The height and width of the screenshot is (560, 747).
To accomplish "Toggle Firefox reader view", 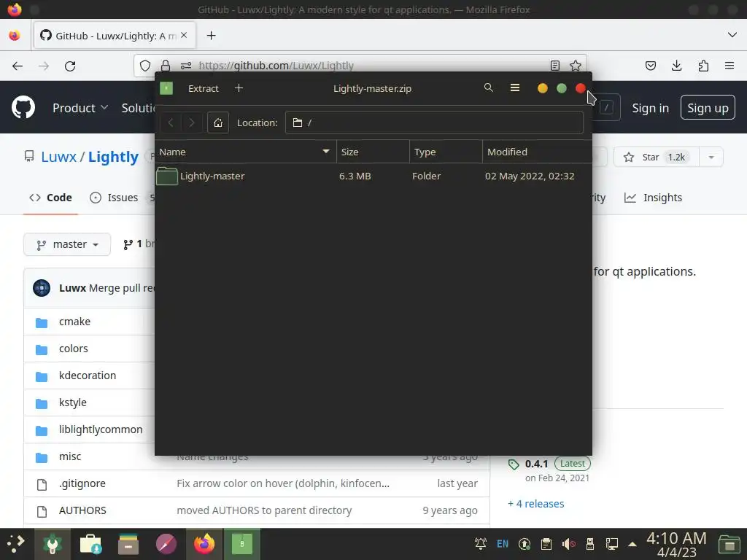I will 554,66.
